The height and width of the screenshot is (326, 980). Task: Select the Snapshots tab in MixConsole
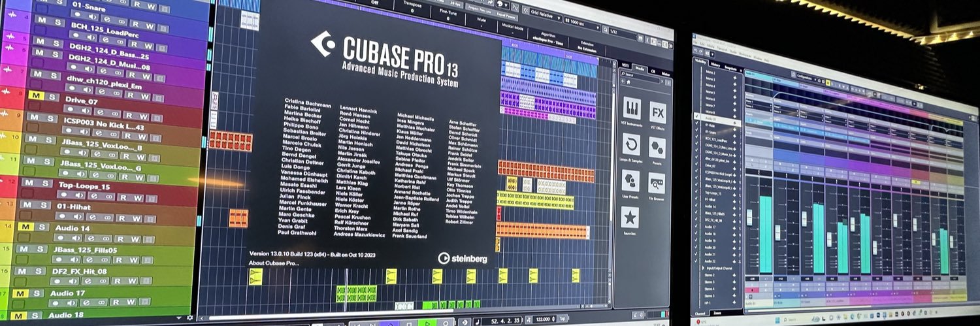tap(730, 68)
